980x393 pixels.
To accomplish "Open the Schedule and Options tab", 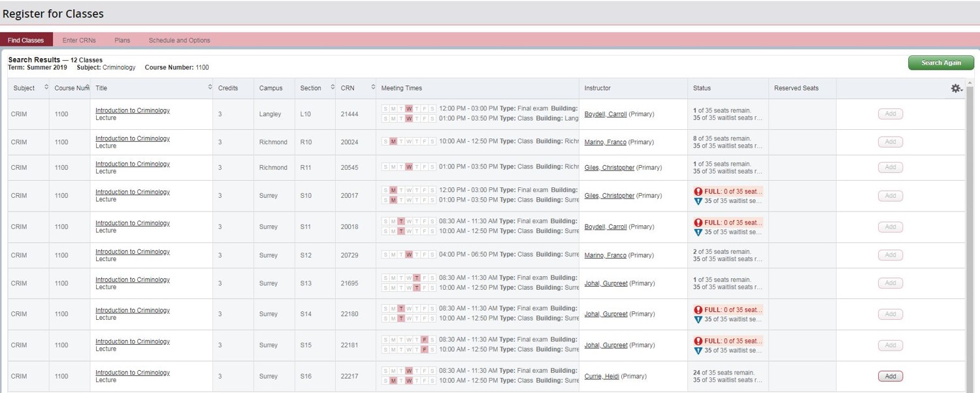I will click(x=179, y=40).
